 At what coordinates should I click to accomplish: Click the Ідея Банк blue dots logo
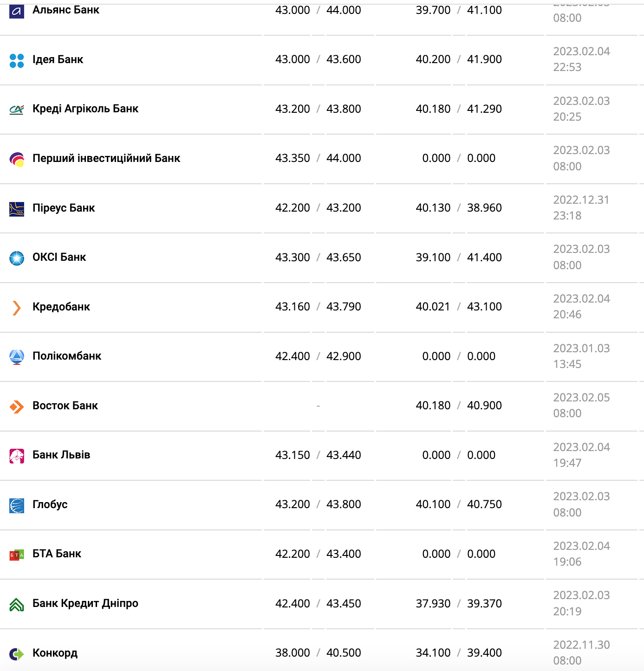point(17,60)
